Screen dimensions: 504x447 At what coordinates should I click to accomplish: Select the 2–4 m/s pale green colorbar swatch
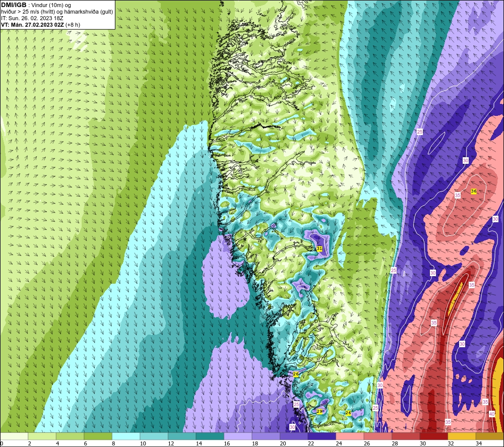pyautogui.click(x=42, y=436)
